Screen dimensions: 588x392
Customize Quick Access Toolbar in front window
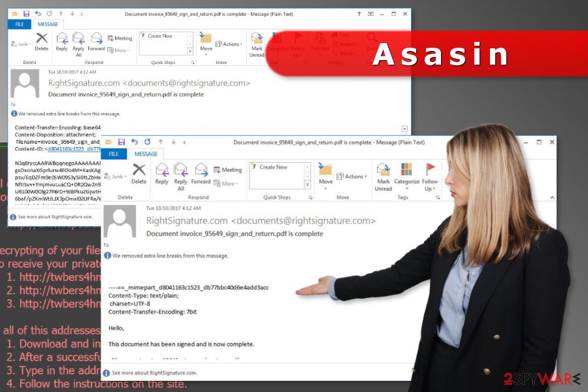click(x=184, y=142)
